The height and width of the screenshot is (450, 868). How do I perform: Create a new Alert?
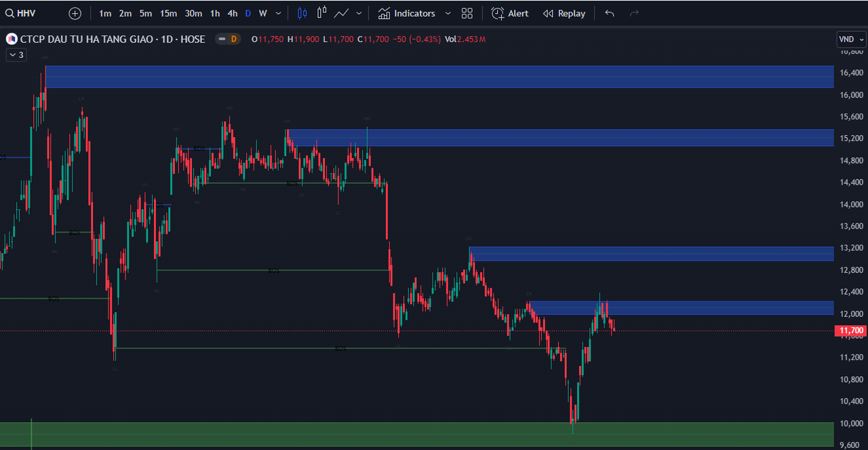pyautogui.click(x=510, y=13)
